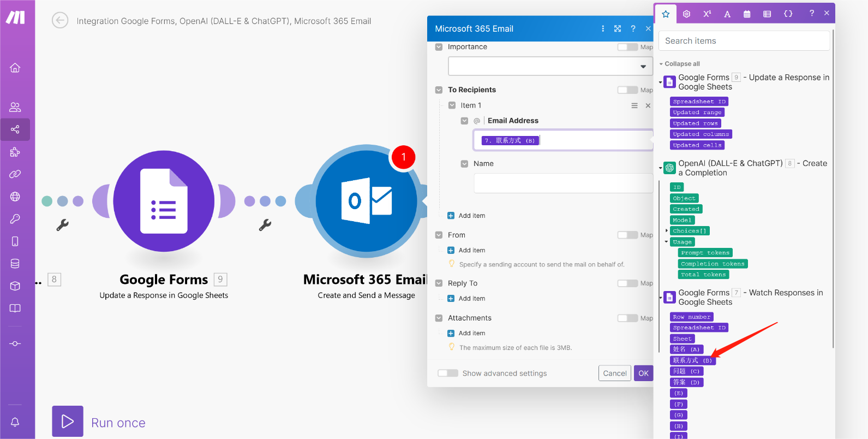Expand the Choices[] item arrow

(667, 231)
